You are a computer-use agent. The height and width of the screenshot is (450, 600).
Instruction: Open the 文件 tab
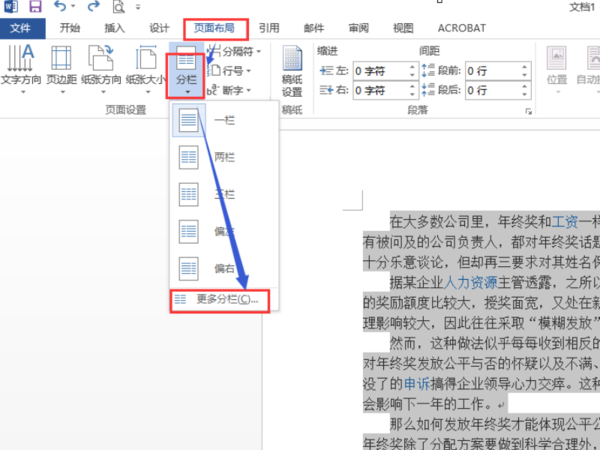(x=22, y=28)
